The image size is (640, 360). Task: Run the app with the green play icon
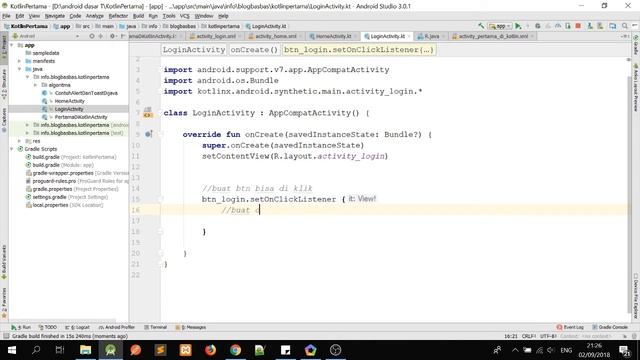tap(518, 26)
